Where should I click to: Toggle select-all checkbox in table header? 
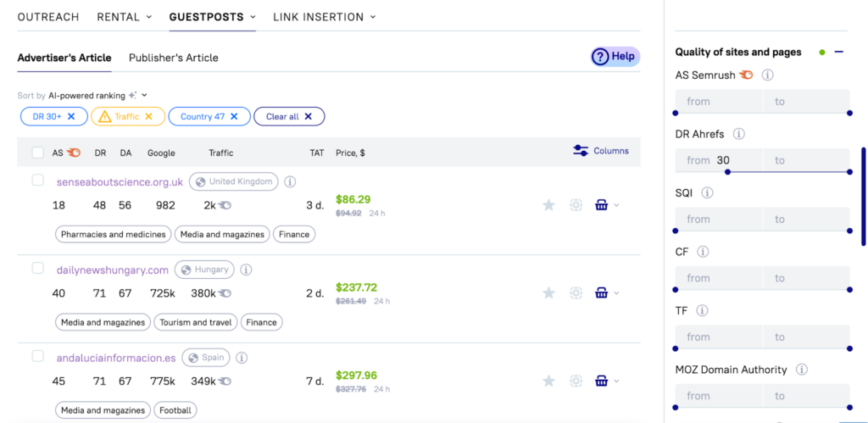tap(37, 153)
